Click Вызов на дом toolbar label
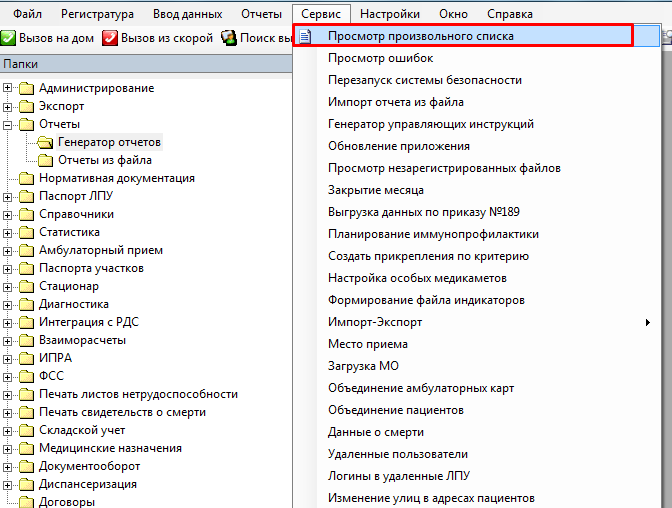This screenshot has width=672, height=508. click(x=57, y=38)
